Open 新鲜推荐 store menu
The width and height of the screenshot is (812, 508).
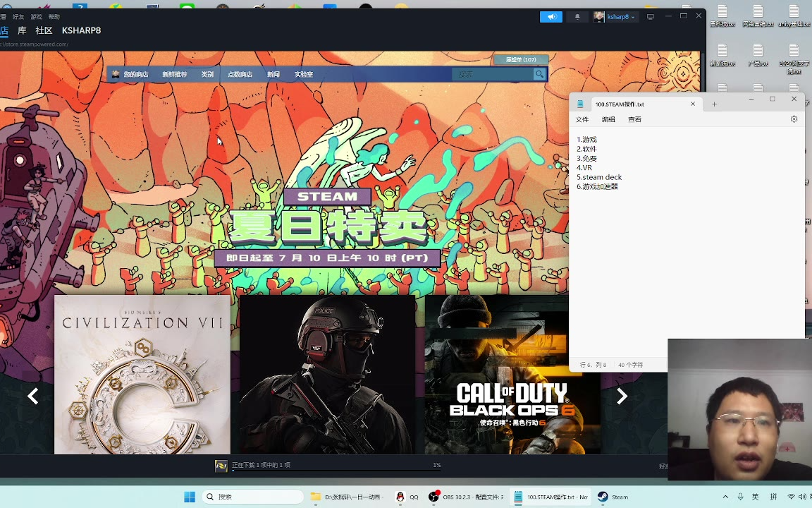tap(175, 74)
